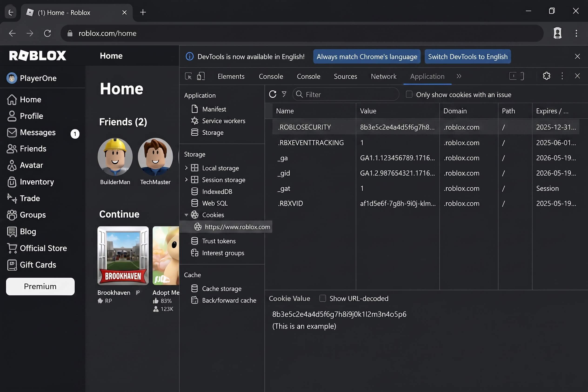Viewport: 588px width, 392px height.
Task: Open Roblox Inventory in sidebar
Action: click(x=30, y=182)
